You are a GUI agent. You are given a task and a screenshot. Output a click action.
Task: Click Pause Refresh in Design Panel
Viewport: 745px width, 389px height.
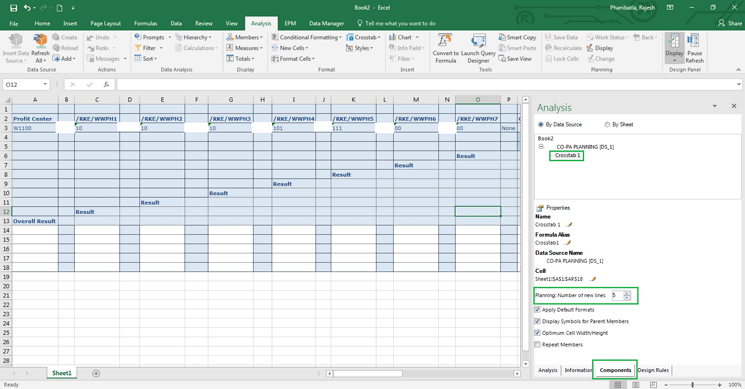(694, 48)
